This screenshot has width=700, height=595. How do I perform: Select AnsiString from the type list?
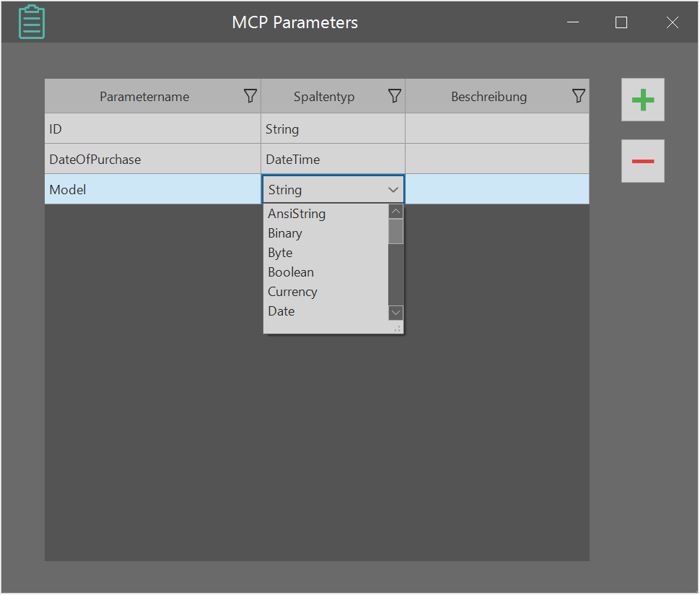(x=297, y=214)
